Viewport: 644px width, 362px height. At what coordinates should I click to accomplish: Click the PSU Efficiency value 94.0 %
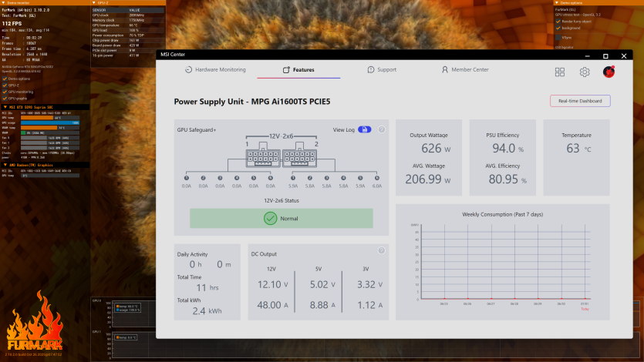pyautogui.click(x=508, y=149)
